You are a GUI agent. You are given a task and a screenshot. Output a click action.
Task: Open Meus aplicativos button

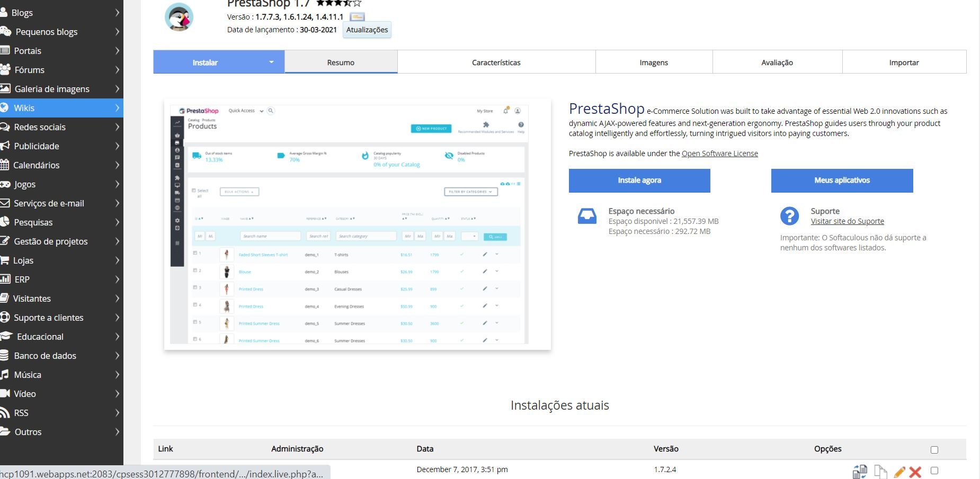(842, 180)
